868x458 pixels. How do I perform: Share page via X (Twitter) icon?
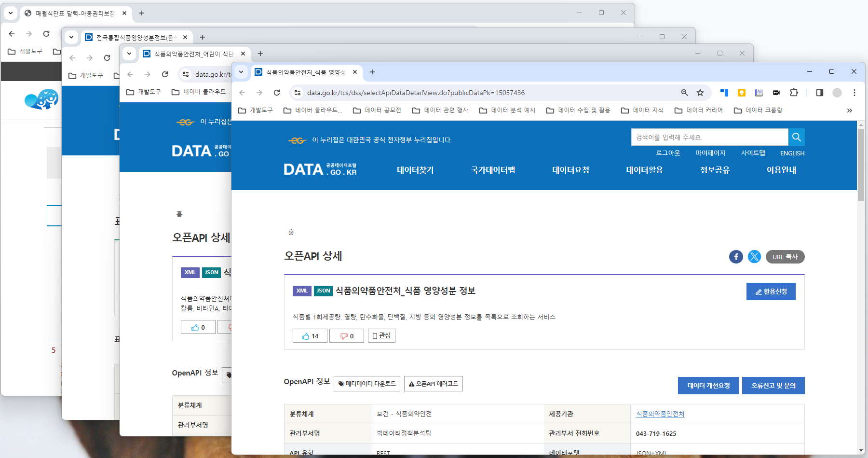click(754, 257)
